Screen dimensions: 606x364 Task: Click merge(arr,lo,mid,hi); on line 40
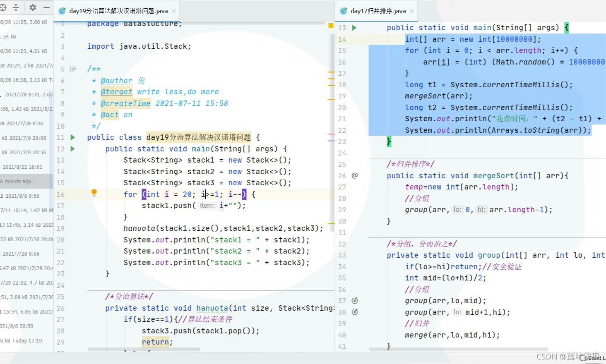452,335
